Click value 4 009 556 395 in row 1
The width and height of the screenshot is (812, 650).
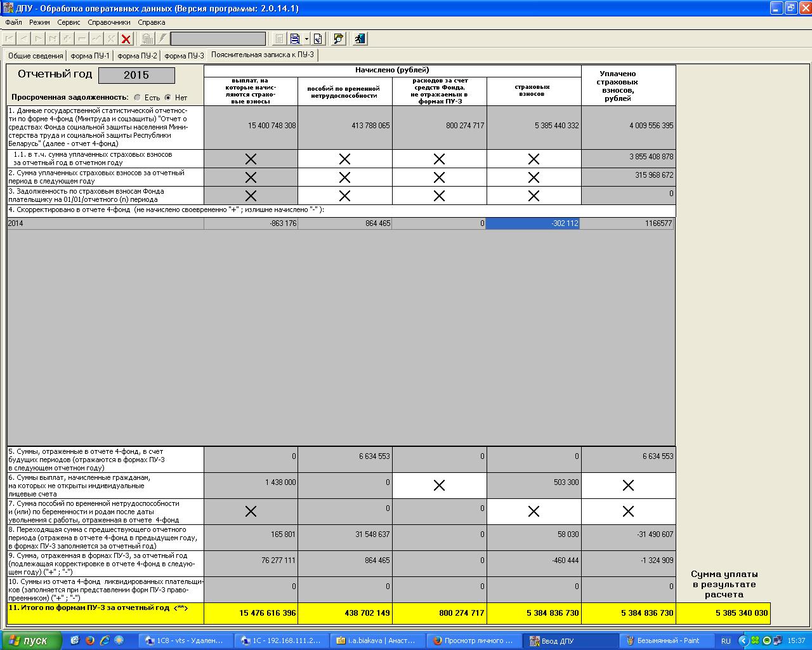(x=629, y=127)
